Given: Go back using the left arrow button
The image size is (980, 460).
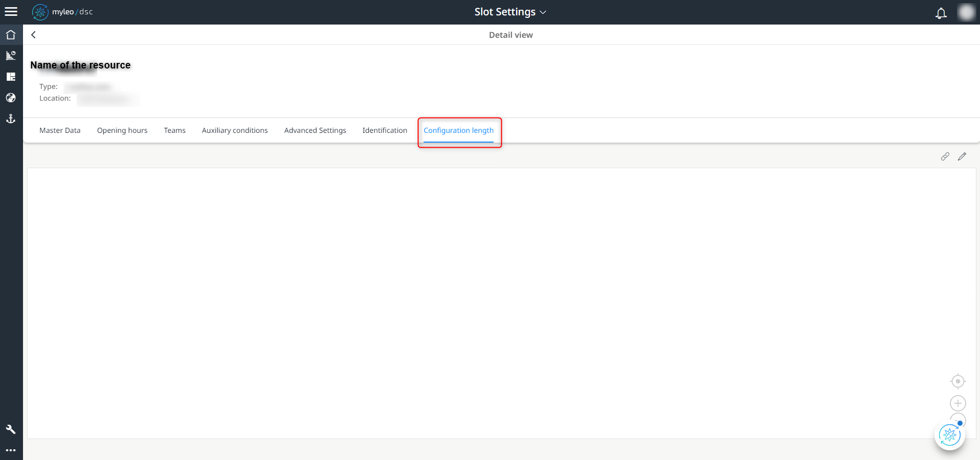Looking at the screenshot, I should [x=33, y=35].
